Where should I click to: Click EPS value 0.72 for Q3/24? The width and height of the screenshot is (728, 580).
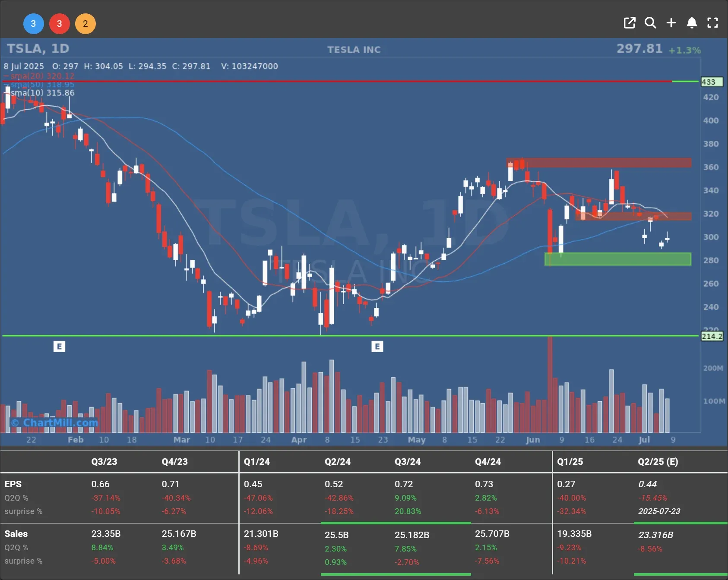coord(404,484)
